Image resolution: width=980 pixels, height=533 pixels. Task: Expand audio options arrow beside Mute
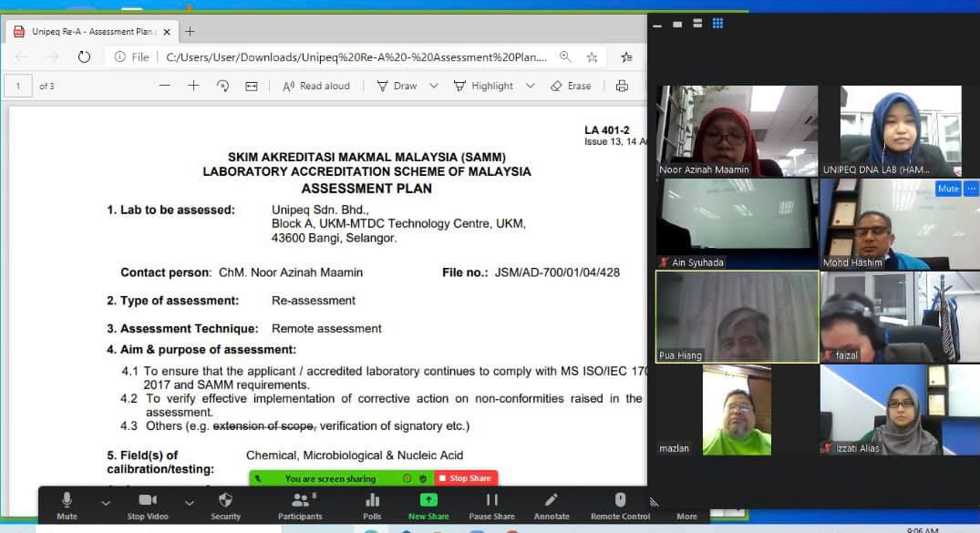tap(106, 502)
